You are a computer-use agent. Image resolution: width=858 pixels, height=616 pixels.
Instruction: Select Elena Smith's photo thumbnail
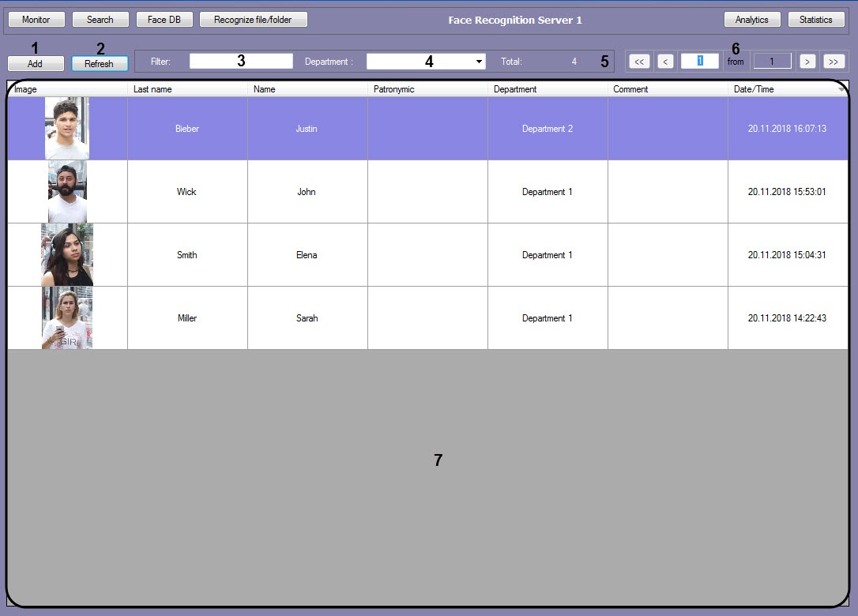[67, 254]
